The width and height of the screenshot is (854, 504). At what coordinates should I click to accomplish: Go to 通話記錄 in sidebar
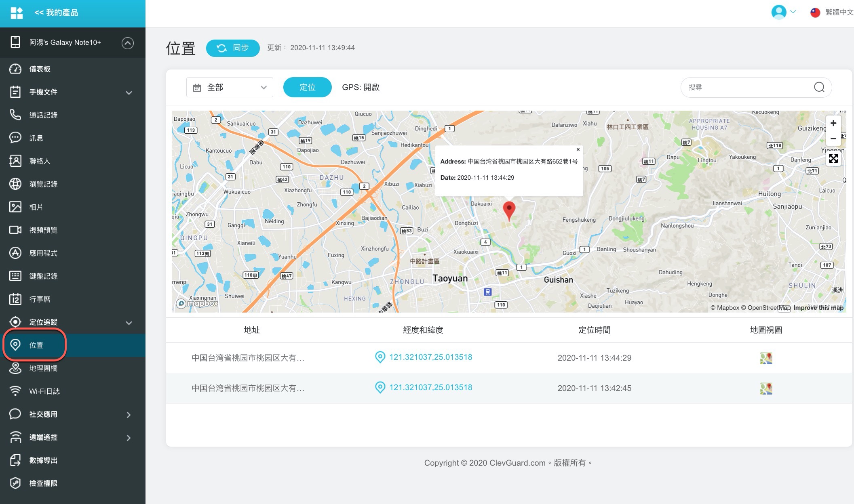(x=43, y=115)
